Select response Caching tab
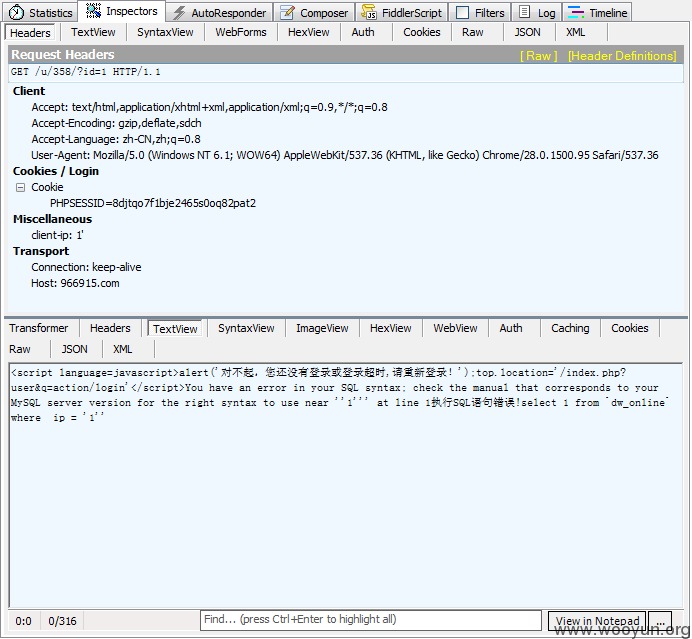Screen dimensions: 692x639 (x=570, y=328)
